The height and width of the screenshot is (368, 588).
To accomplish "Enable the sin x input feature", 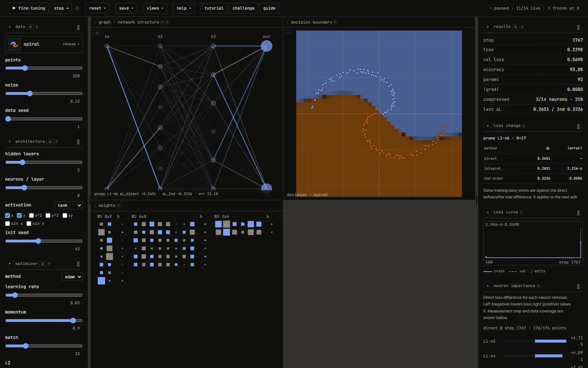I will [7, 223].
